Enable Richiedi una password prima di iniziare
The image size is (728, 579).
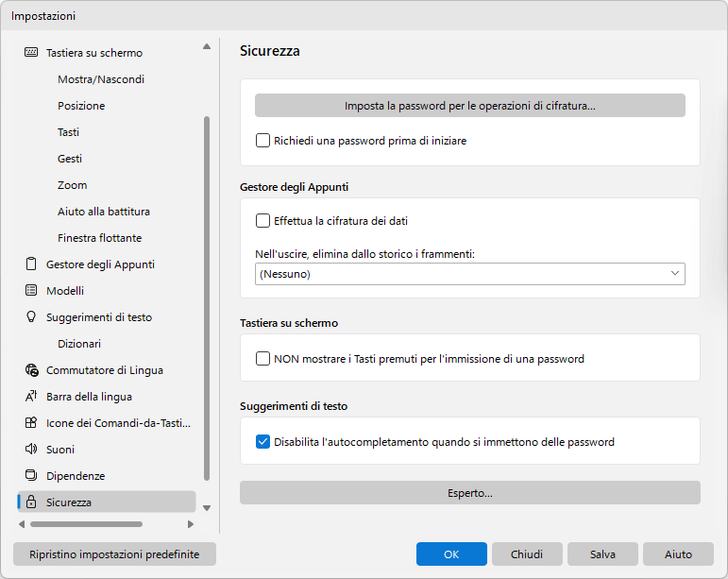point(262,140)
